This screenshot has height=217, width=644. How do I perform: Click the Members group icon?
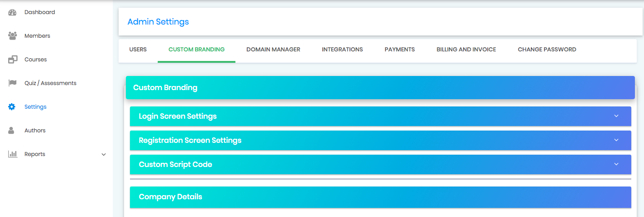(12, 36)
